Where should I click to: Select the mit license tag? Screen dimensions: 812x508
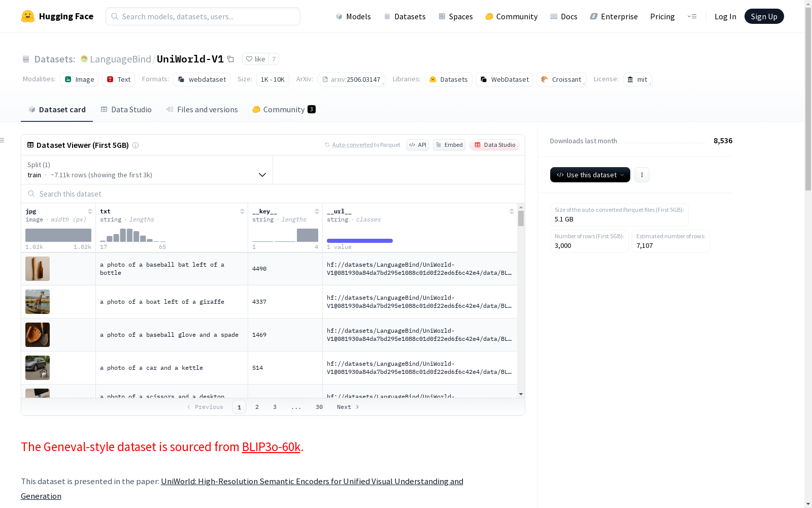[x=637, y=79]
